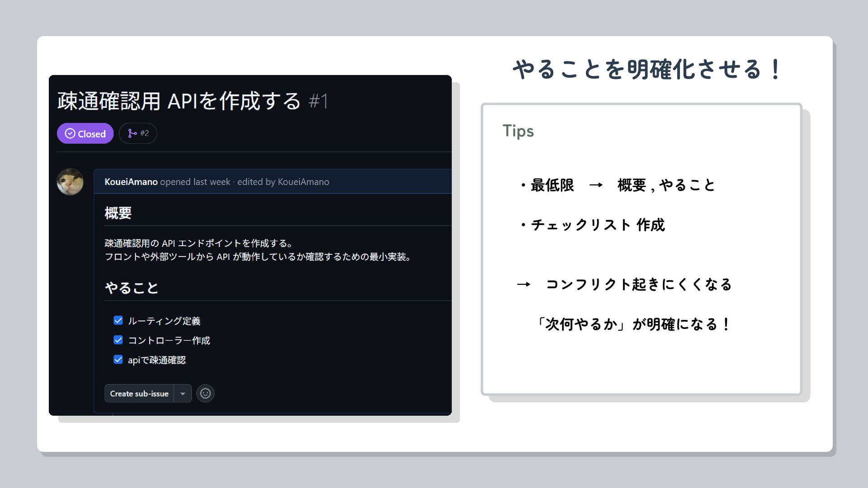Click the #1 issue number
Screen dimensions: 868x488
coord(318,101)
